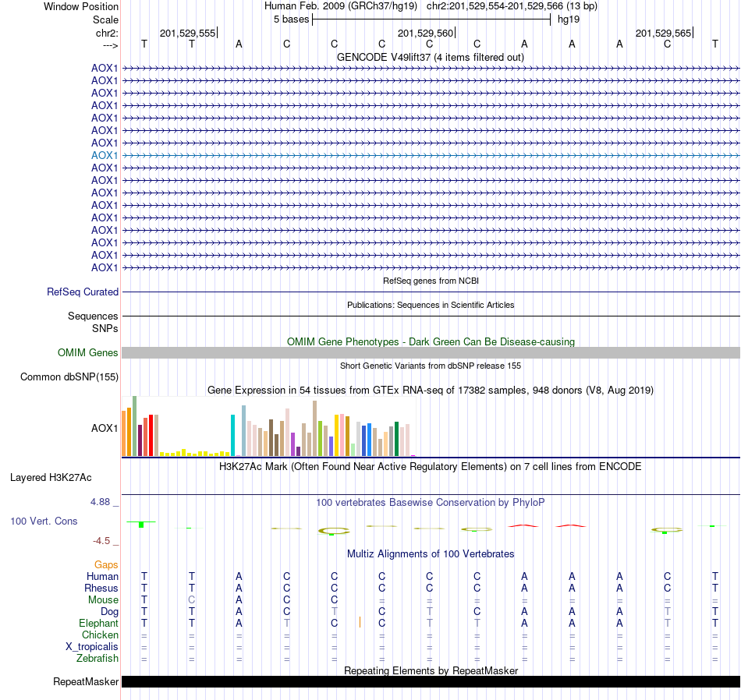
Task: Click the 5 bases scale text
Action: 291,19
